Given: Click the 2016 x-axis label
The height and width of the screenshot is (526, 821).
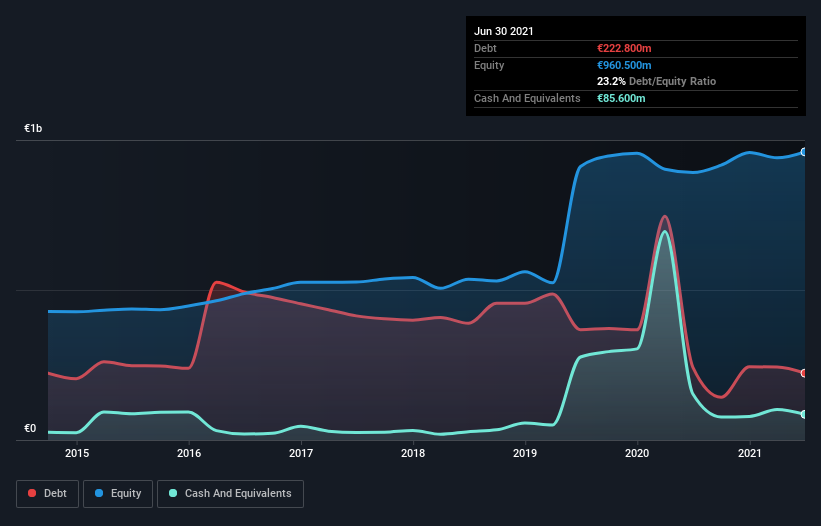Looking at the screenshot, I should 189,453.
